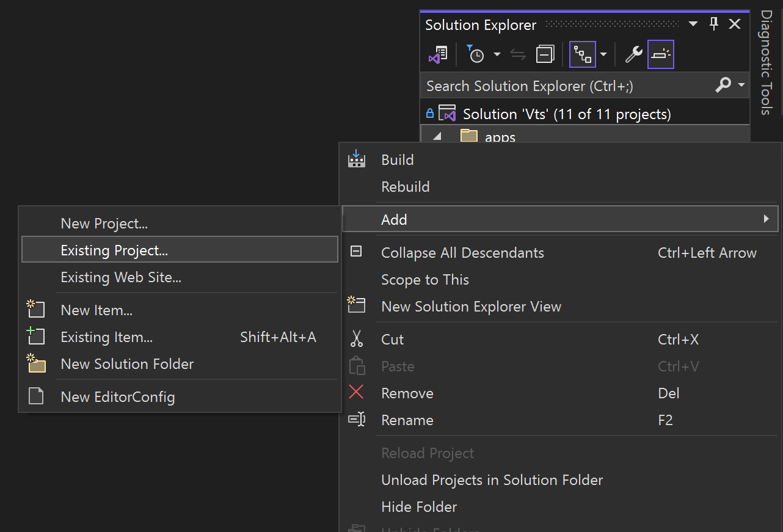Toggle Preview Selected Items button
Image resolution: width=783 pixels, height=532 pixels.
tap(661, 55)
